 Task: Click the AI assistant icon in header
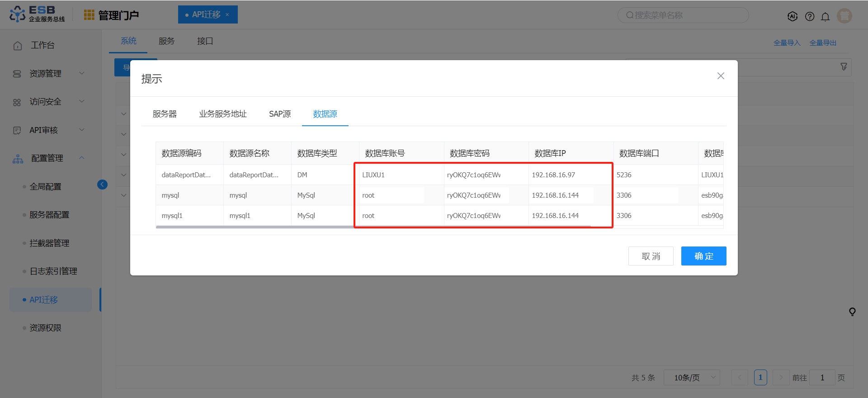coord(793,16)
